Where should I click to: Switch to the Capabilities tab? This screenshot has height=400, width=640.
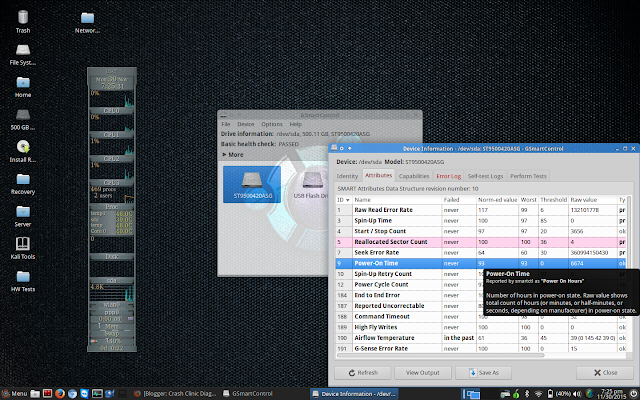(414, 176)
